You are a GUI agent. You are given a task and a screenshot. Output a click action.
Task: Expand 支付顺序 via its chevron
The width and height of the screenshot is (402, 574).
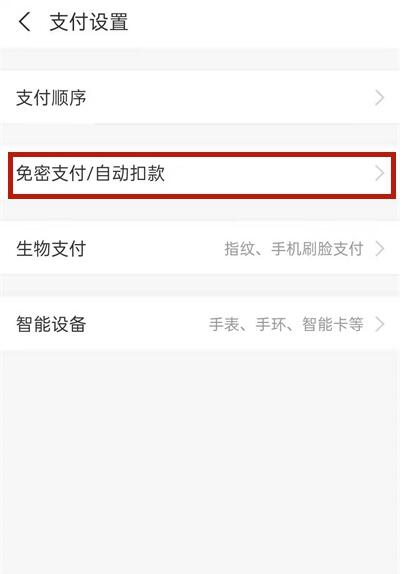click(x=380, y=98)
